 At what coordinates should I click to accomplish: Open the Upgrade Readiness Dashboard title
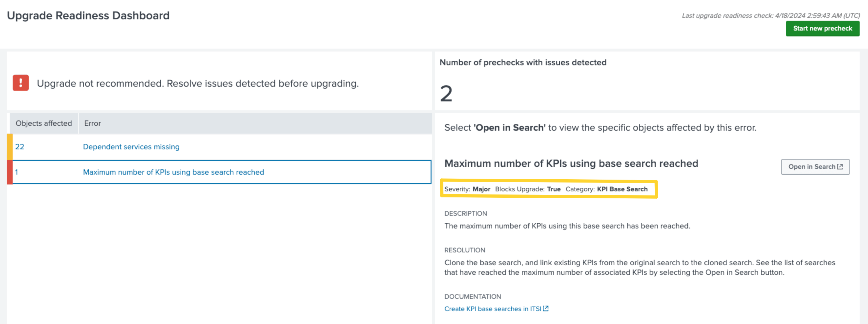click(x=88, y=15)
